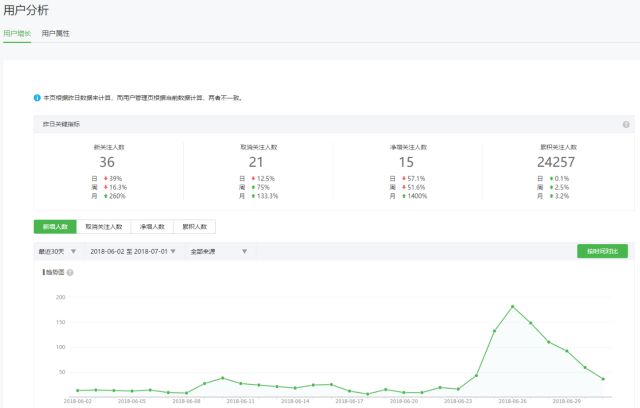The height and width of the screenshot is (408, 640).
Task: Click the green 按时间对比 button
Action: (602, 251)
